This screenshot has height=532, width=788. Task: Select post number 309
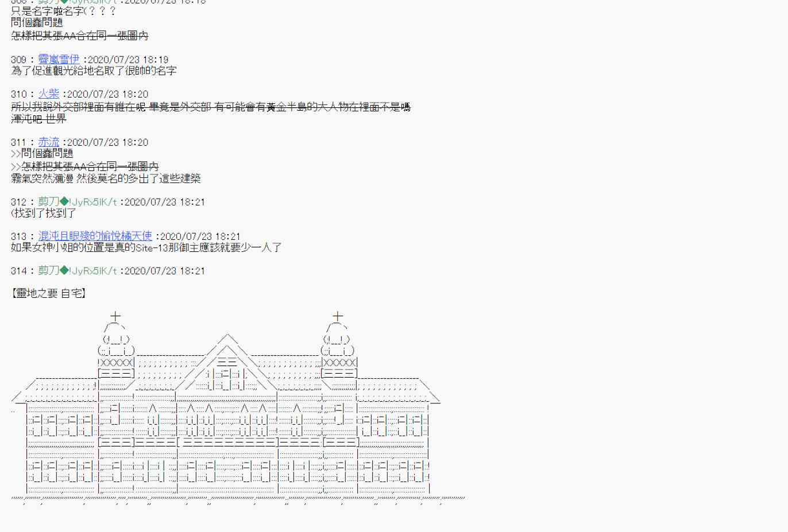pyautogui.click(x=18, y=60)
